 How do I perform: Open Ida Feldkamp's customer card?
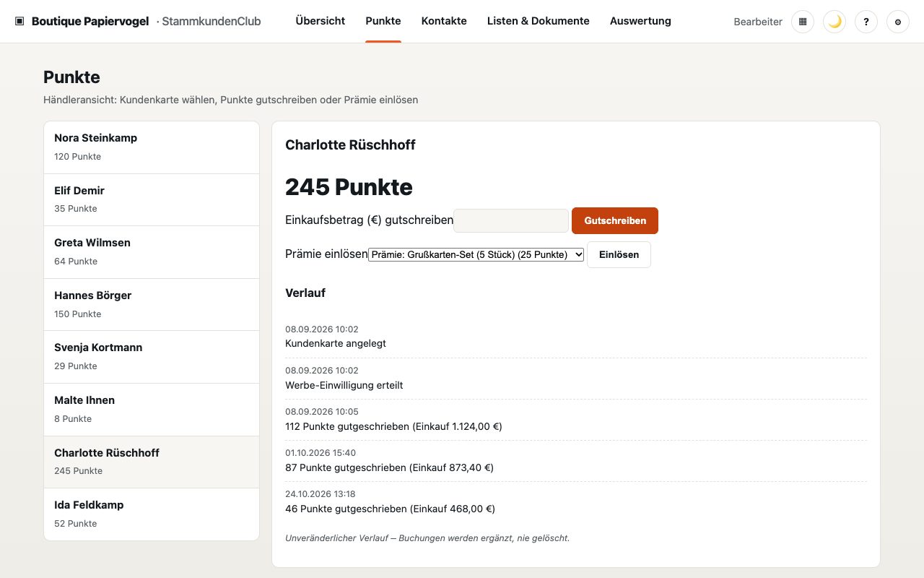click(152, 514)
